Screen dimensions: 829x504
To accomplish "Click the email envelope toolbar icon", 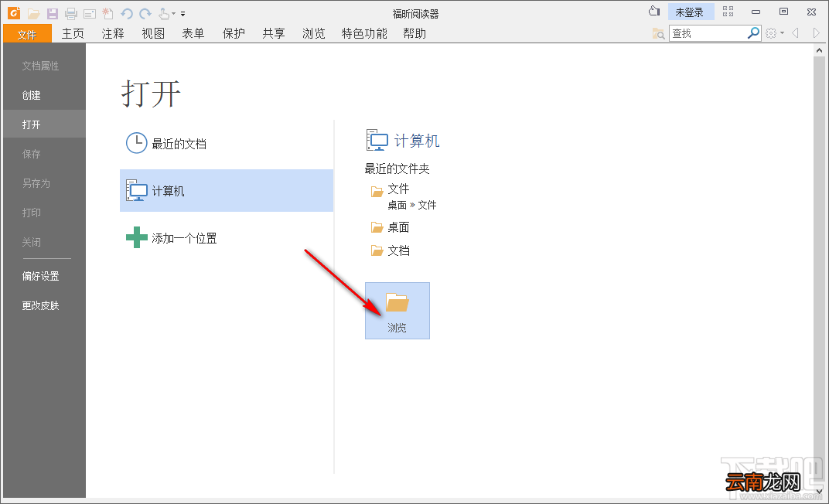I will tap(90, 14).
